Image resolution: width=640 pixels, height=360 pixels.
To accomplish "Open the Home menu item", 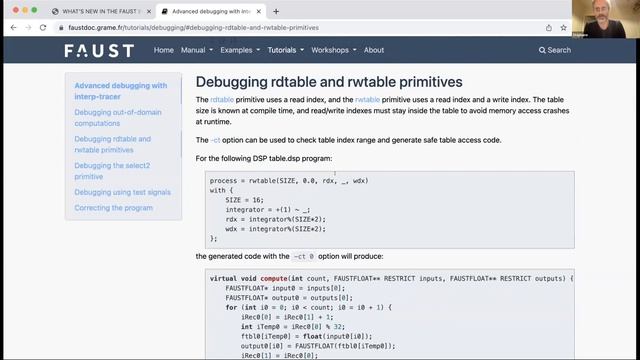I will (x=164, y=50).
